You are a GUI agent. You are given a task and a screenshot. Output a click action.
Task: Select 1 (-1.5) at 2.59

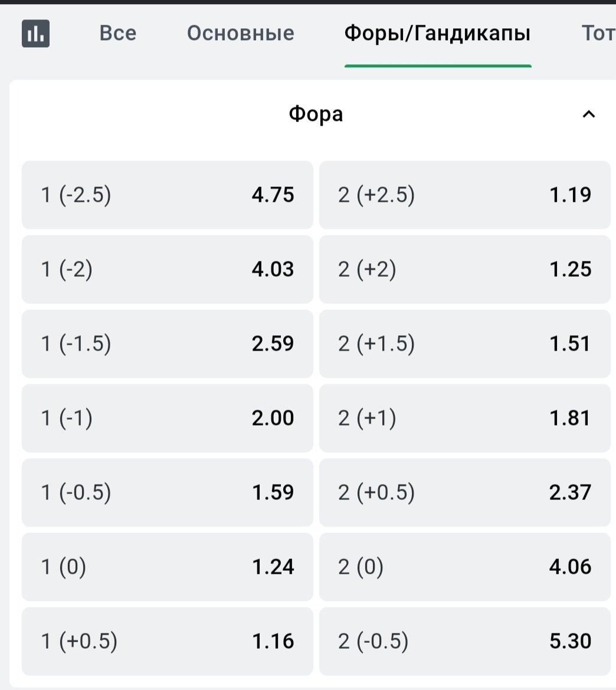[168, 344]
